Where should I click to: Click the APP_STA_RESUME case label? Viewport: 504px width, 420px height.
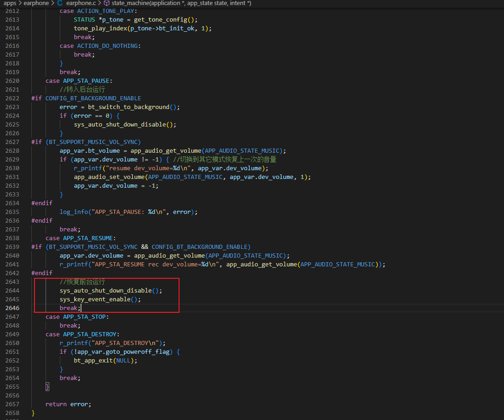pos(88,238)
